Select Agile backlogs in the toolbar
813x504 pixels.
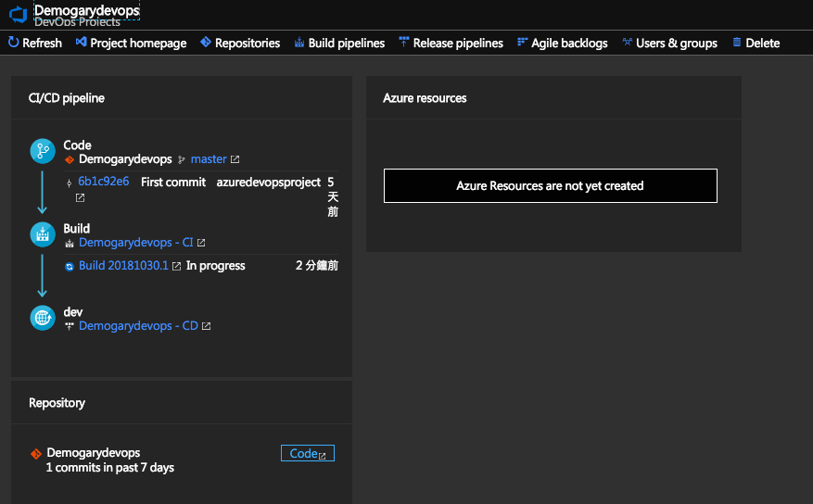[563, 44]
